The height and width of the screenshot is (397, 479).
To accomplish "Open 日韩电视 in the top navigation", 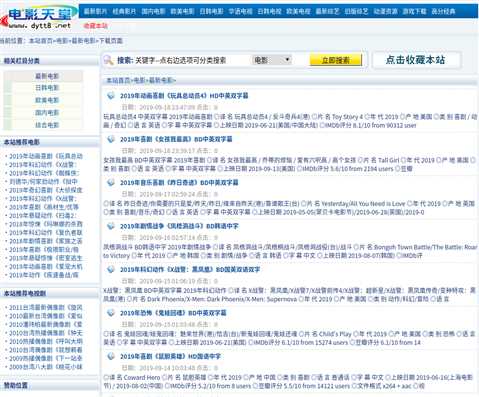I will click(x=269, y=11).
